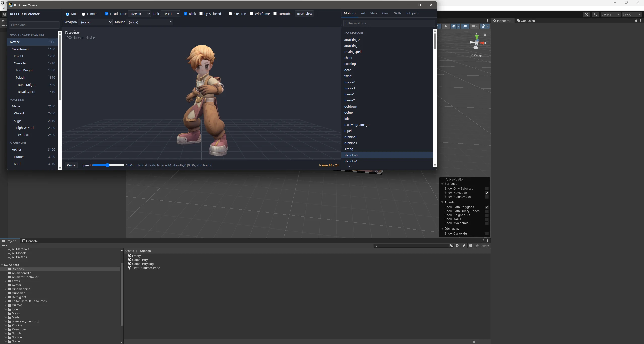Open the Console tab
Image resolution: width=644 pixels, height=344 pixels.
click(30, 241)
